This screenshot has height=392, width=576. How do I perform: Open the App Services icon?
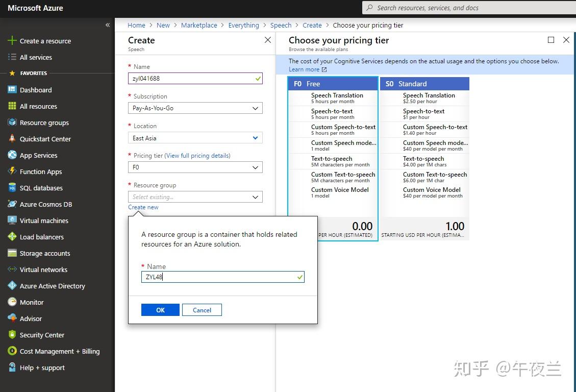(x=12, y=155)
